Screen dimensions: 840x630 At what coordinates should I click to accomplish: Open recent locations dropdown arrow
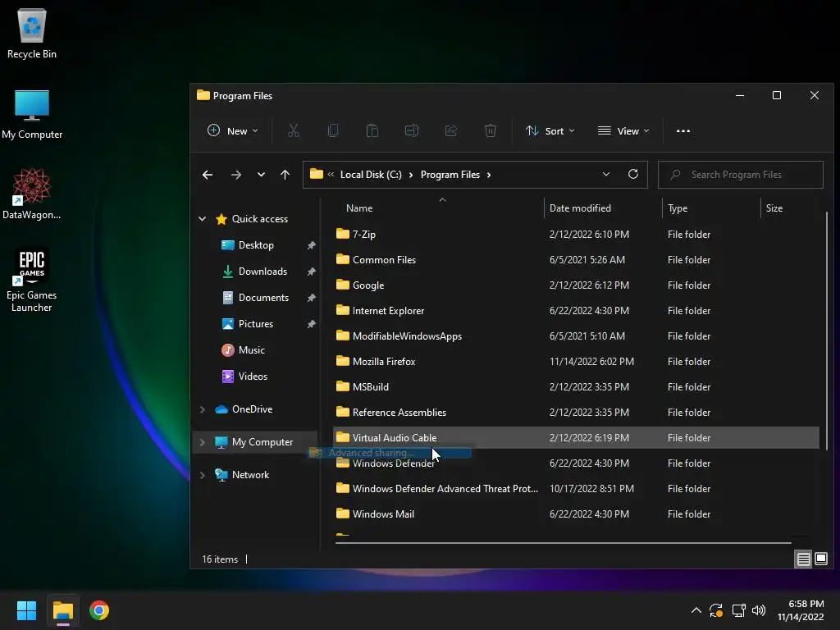[x=261, y=175]
